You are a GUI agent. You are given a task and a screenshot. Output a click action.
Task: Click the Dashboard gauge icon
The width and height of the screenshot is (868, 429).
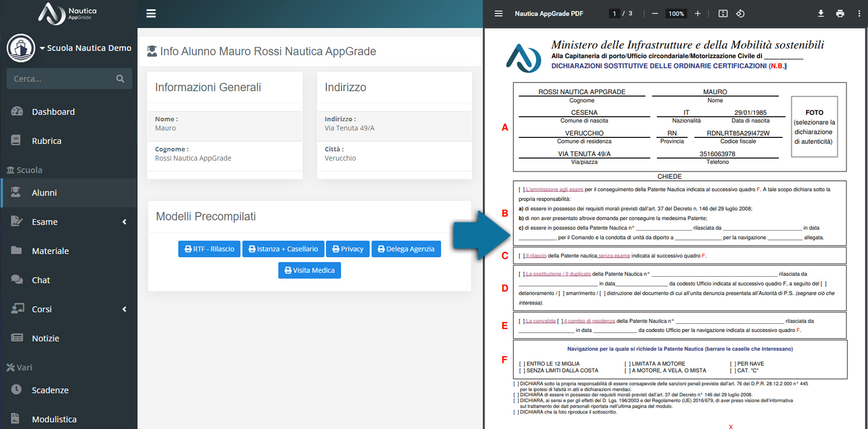click(17, 111)
